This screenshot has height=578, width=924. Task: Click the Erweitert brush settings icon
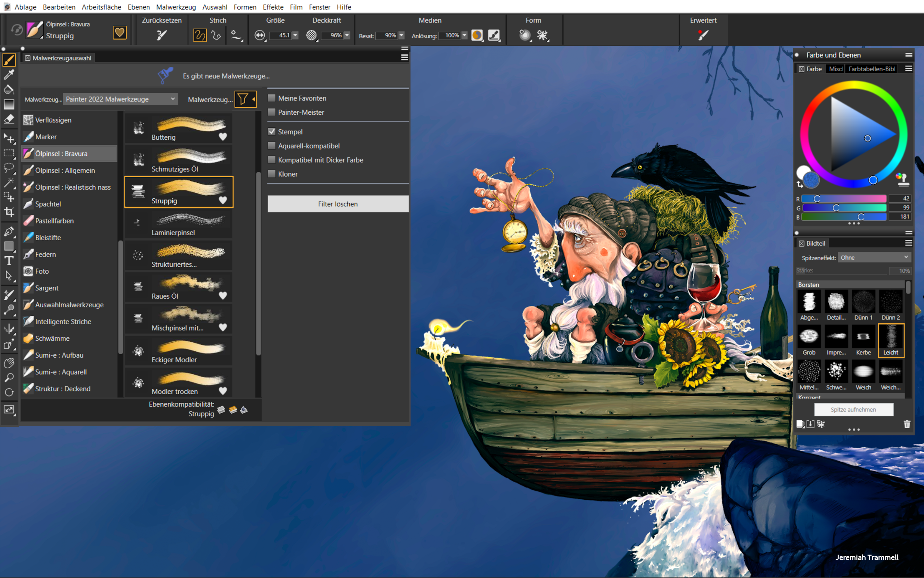(703, 35)
